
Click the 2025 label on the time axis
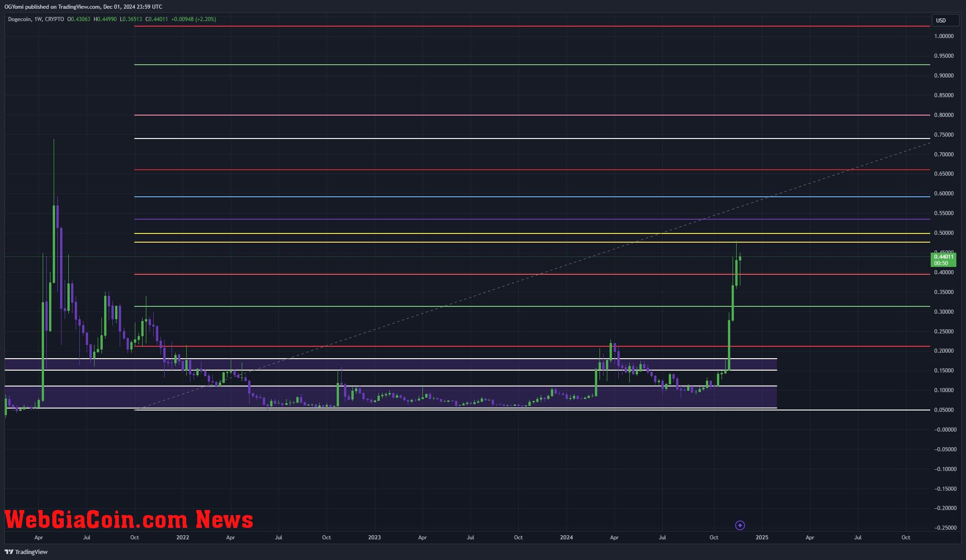pos(762,538)
